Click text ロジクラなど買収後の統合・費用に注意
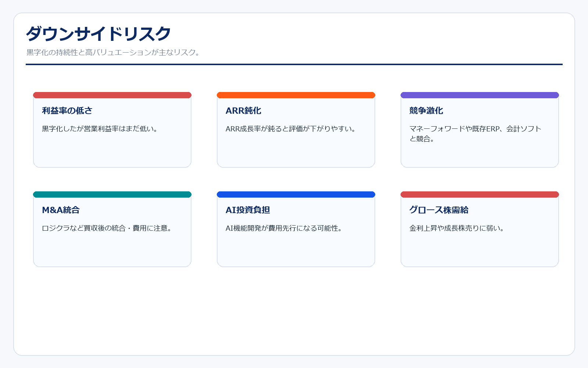588x368 pixels. [107, 228]
